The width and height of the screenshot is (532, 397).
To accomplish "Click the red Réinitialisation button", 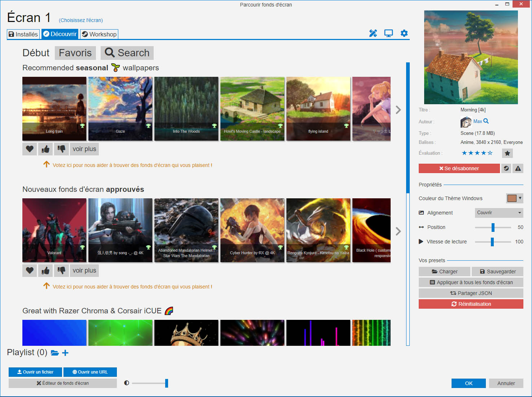I will pos(471,304).
